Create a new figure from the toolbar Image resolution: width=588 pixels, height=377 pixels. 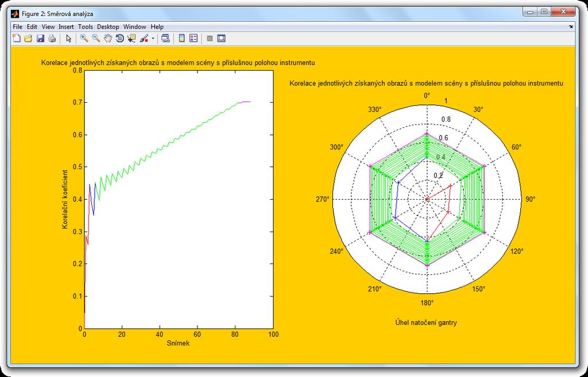[16, 38]
